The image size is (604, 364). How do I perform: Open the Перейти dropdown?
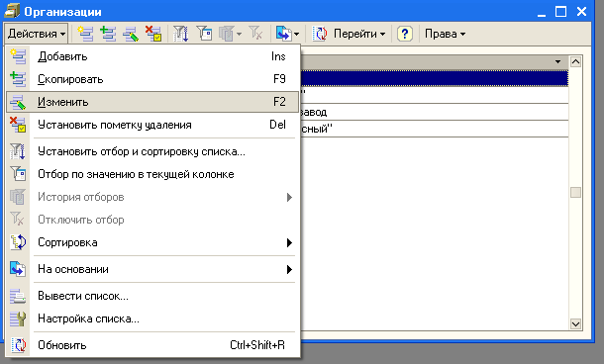point(359,34)
